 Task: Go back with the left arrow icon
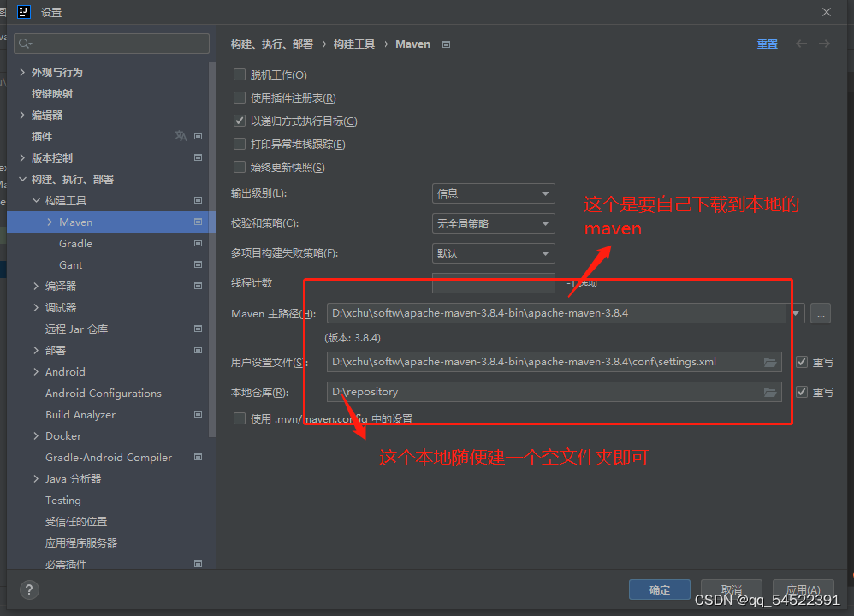click(801, 44)
